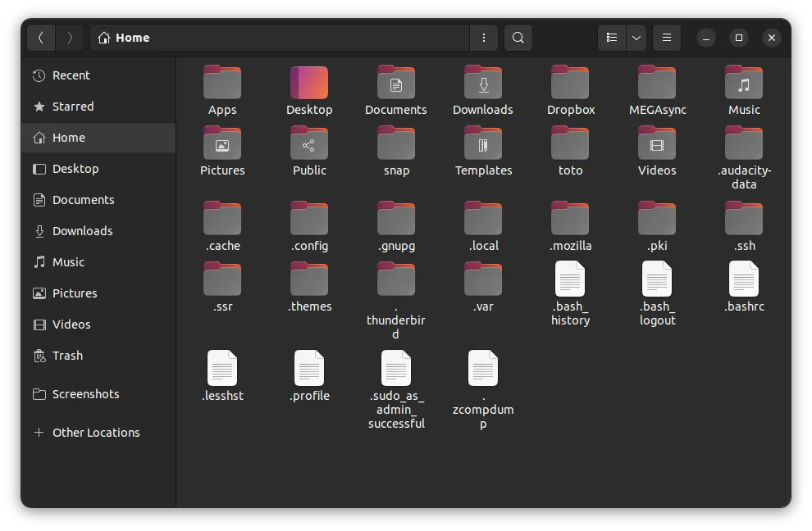Screen dimensions: 812x531
Task: Expand the view options chevron
Action: click(x=636, y=38)
